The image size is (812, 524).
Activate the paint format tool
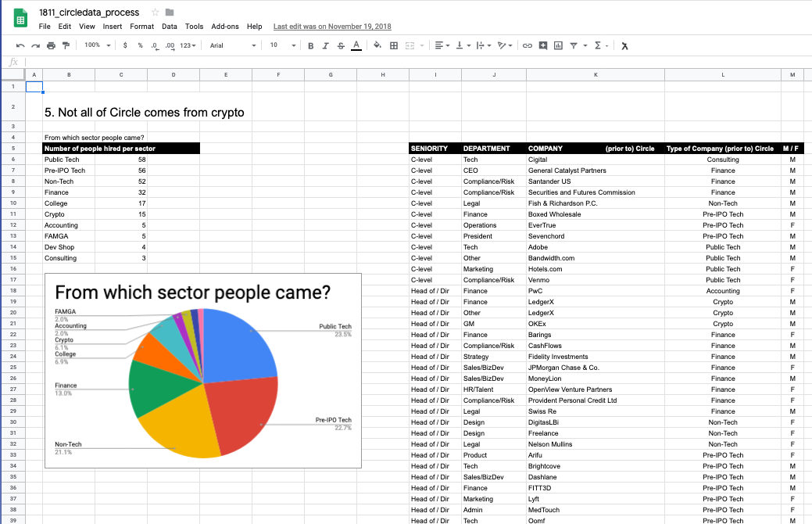tap(66, 45)
